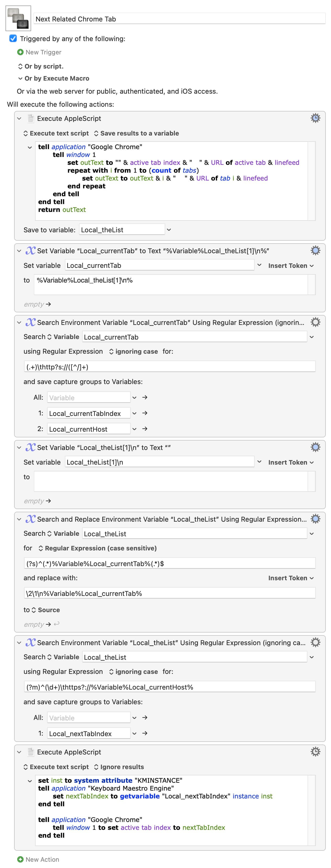Click gear icon of Search Variable Local_currentTab action
Image resolution: width=331 pixels, height=868 pixels.
coord(315,322)
